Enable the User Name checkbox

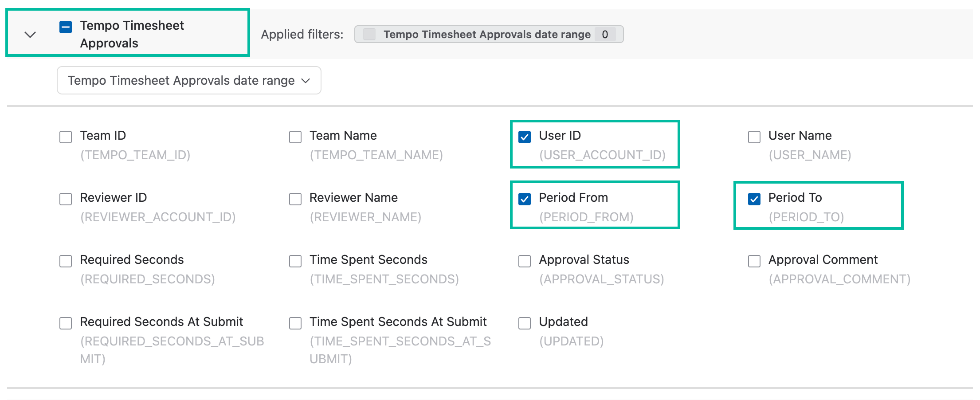point(754,137)
